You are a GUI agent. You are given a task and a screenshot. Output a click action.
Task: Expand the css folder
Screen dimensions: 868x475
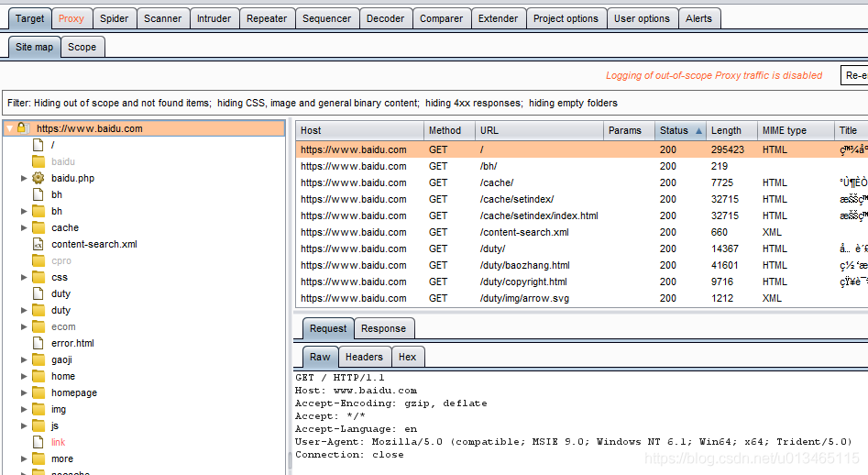(x=24, y=277)
